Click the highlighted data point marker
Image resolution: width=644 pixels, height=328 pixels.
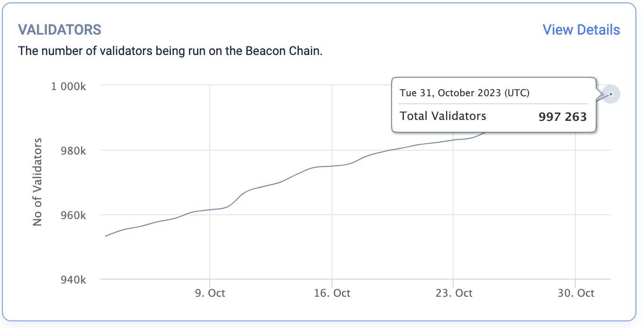pos(611,94)
